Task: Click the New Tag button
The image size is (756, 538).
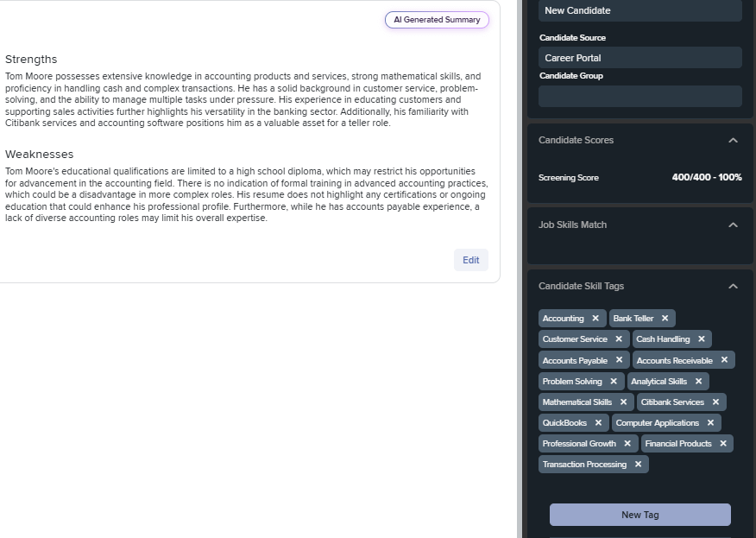Action: [x=639, y=515]
